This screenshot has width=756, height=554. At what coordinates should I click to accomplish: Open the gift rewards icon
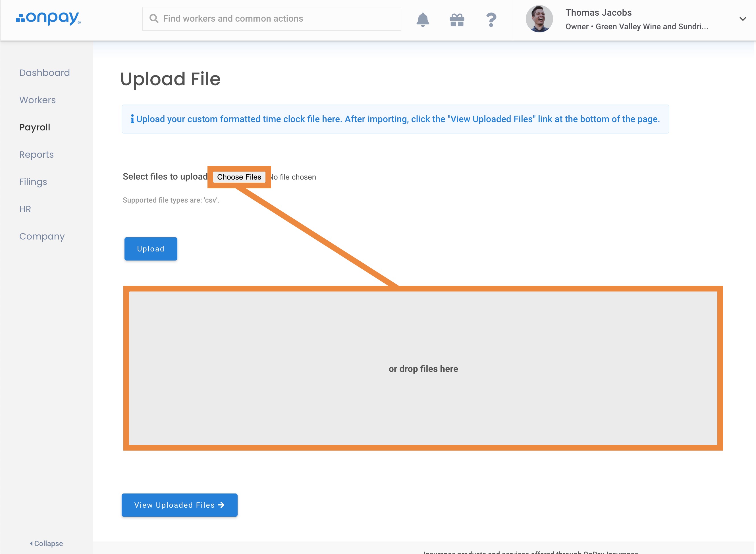457,19
